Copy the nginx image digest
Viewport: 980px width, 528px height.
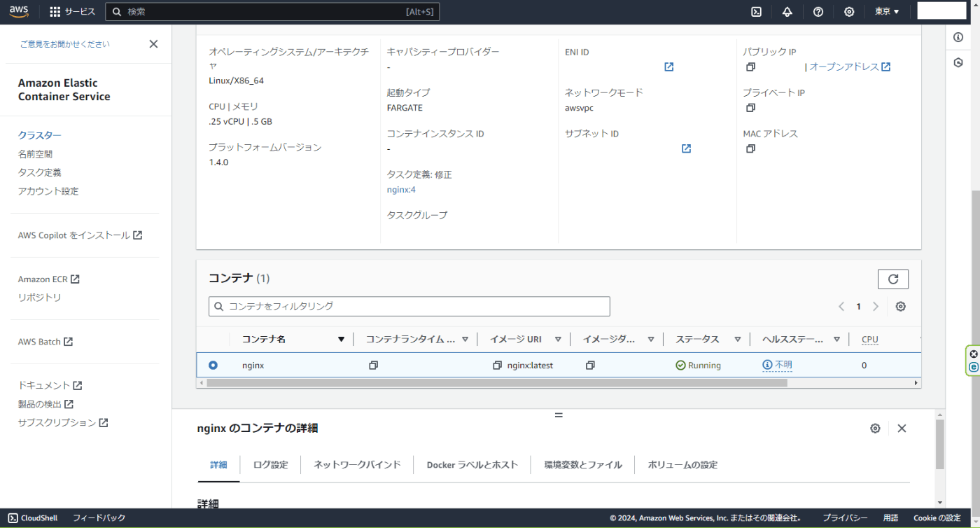coord(590,366)
